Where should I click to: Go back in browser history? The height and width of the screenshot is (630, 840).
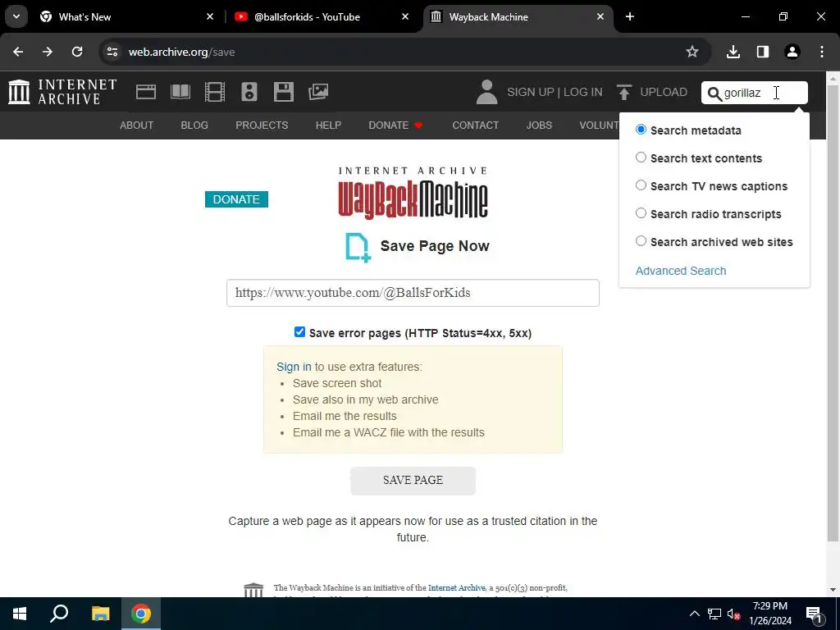pyautogui.click(x=18, y=52)
